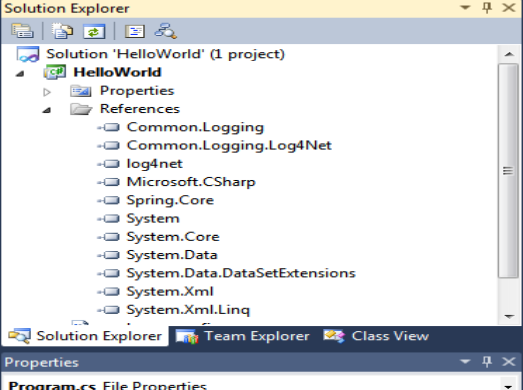Click the reference icon beside Microsoft.CSharp

click(108, 182)
